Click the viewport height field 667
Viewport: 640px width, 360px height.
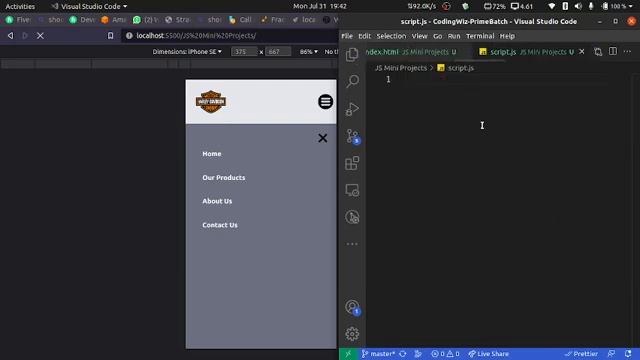click(278, 52)
